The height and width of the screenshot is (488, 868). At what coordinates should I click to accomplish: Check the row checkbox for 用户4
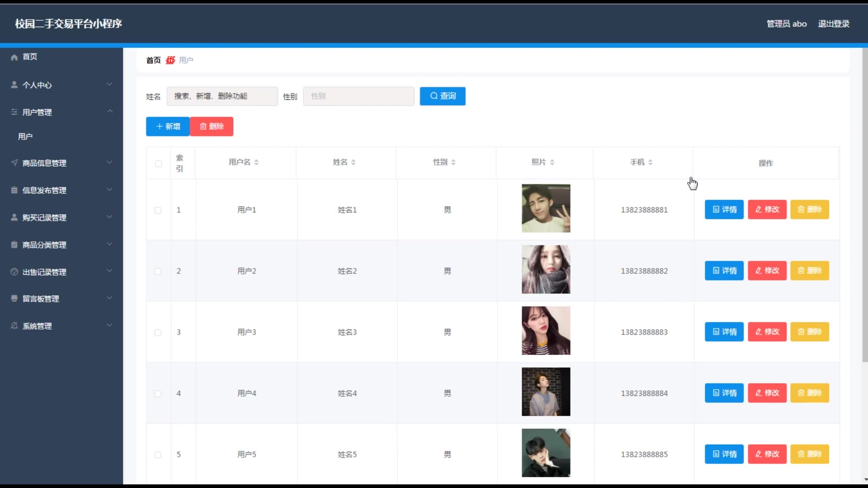158,394
